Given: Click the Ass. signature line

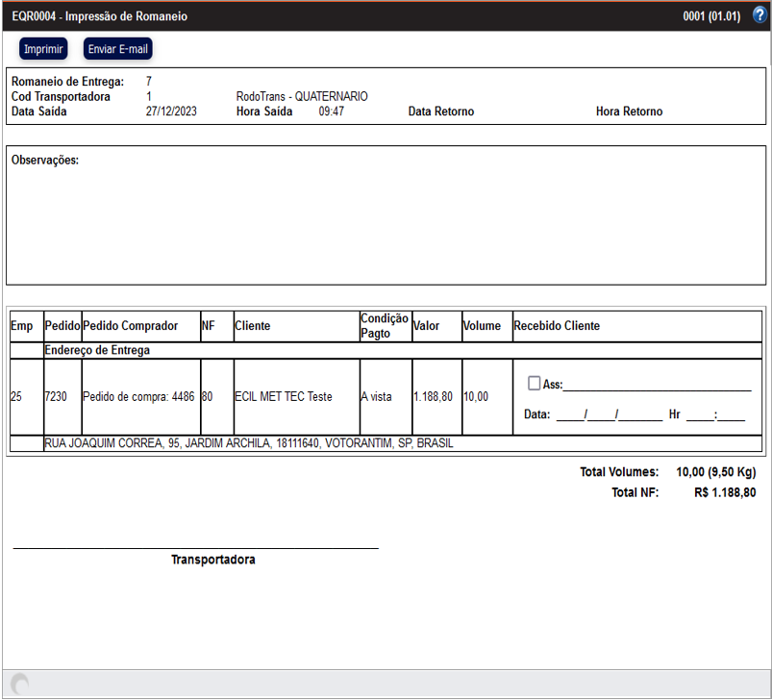Looking at the screenshot, I should tap(657, 387).
